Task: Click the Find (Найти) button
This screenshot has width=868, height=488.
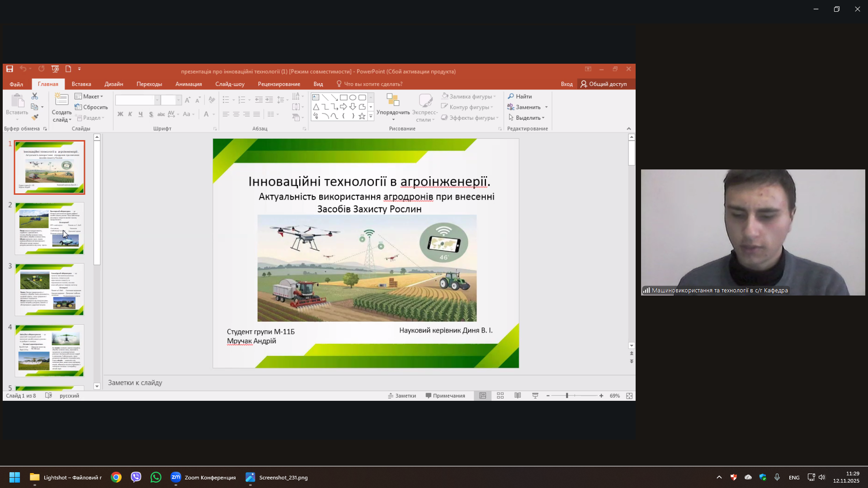Action: pyautogui.click(x=520, y=96)
